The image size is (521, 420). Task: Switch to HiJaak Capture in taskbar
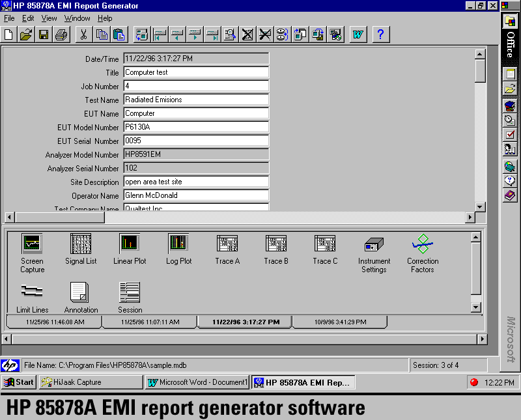91,382
